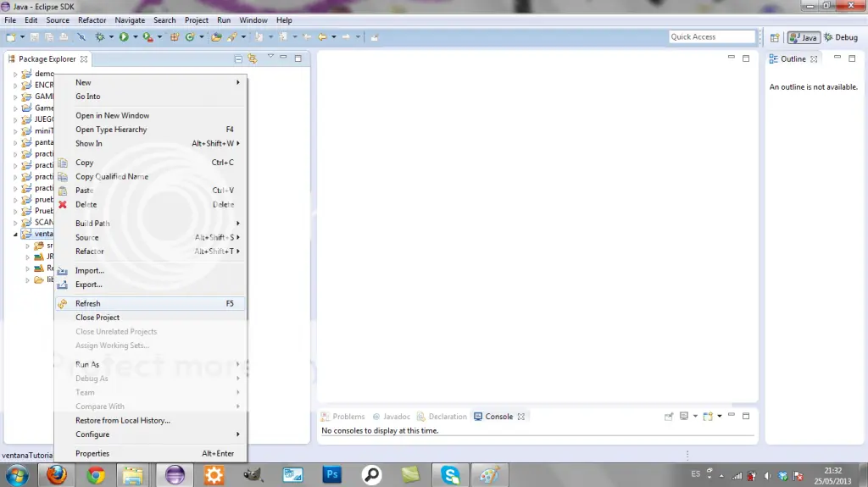Choose Import... from context menu
Image resolution: width=868 pixels, height=487 pixels.
pos(150,271)
